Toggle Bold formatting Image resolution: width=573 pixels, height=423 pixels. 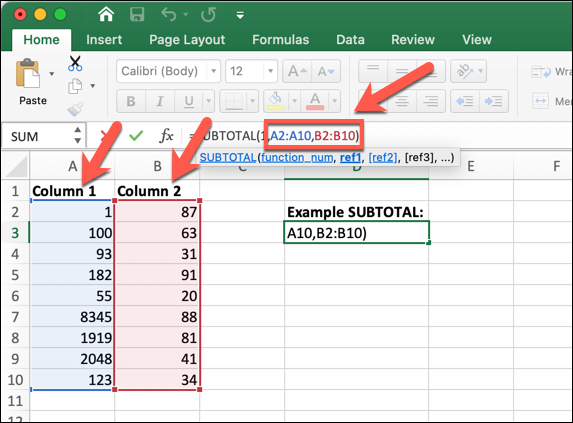point(131,101)
